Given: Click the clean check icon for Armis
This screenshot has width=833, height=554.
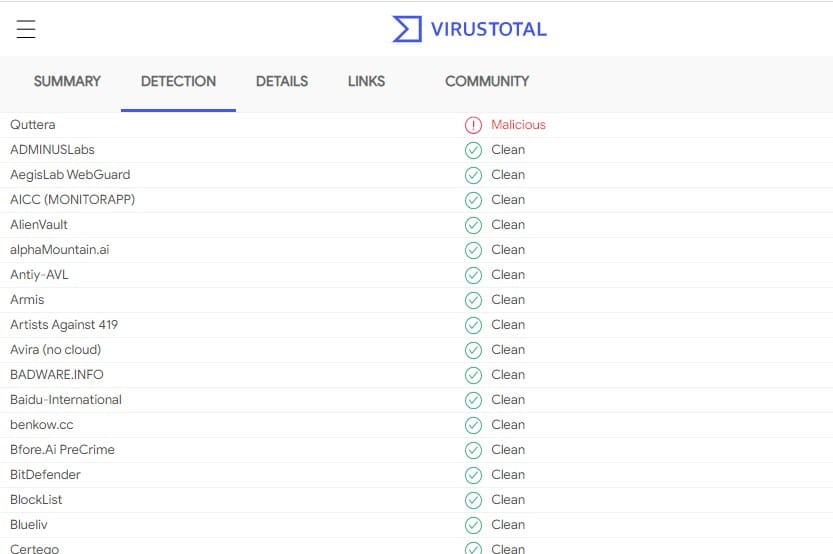Looking at the screenshot, I should point(473,300).
